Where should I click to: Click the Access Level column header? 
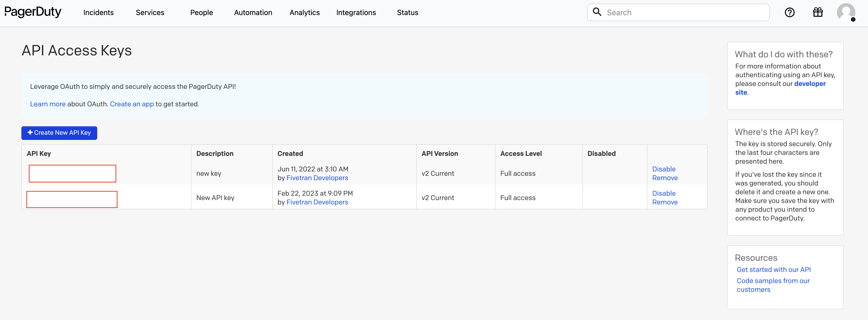pyautogui.click(x=521, y=154)
